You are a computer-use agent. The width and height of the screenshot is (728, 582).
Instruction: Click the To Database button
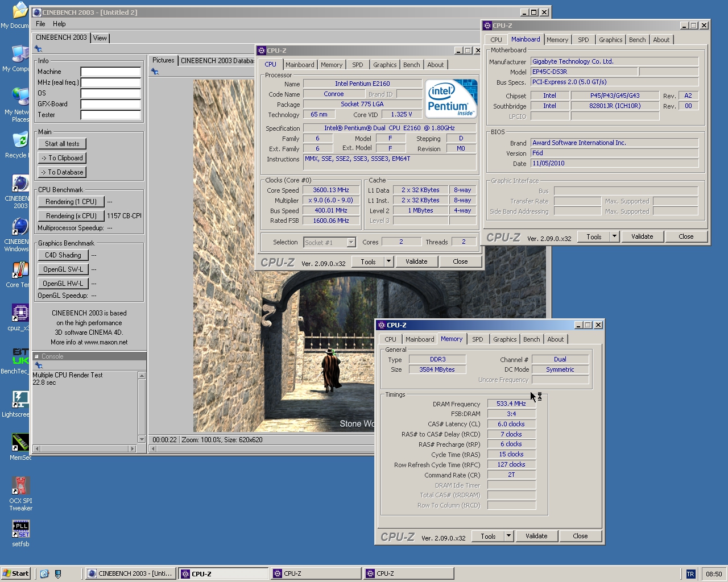[62, 172]
